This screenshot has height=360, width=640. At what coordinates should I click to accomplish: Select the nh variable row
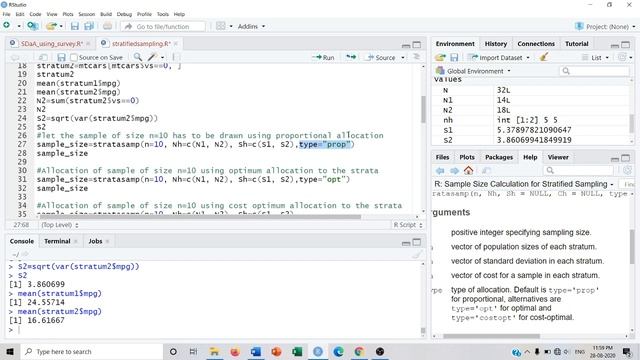pyautogui.click(x=532, y=120)
